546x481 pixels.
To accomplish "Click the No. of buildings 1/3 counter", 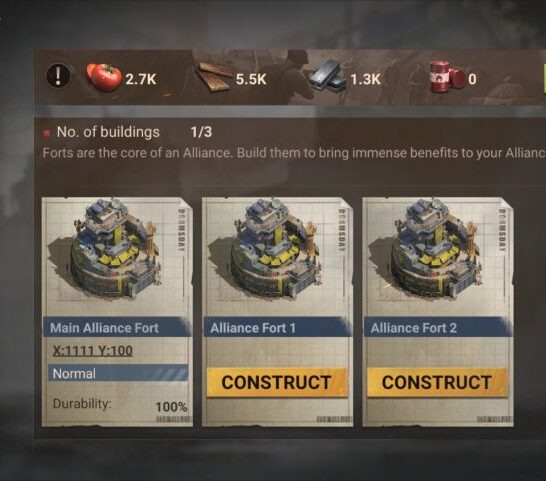I will [201, 132].
